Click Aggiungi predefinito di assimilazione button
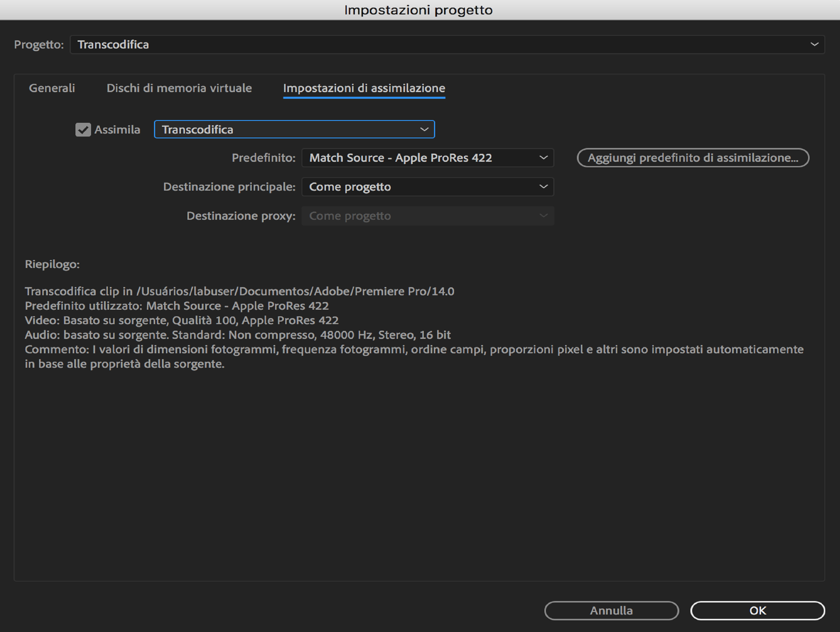The width and height of the screenshot is (840, 632). tap(693, 158)
